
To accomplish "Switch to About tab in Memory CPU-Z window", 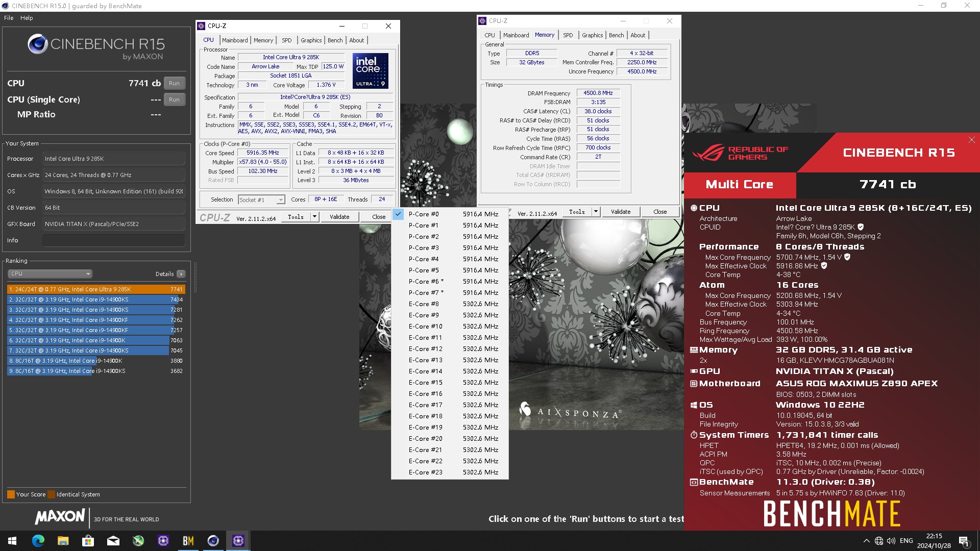I will click(x=638, y=35).
